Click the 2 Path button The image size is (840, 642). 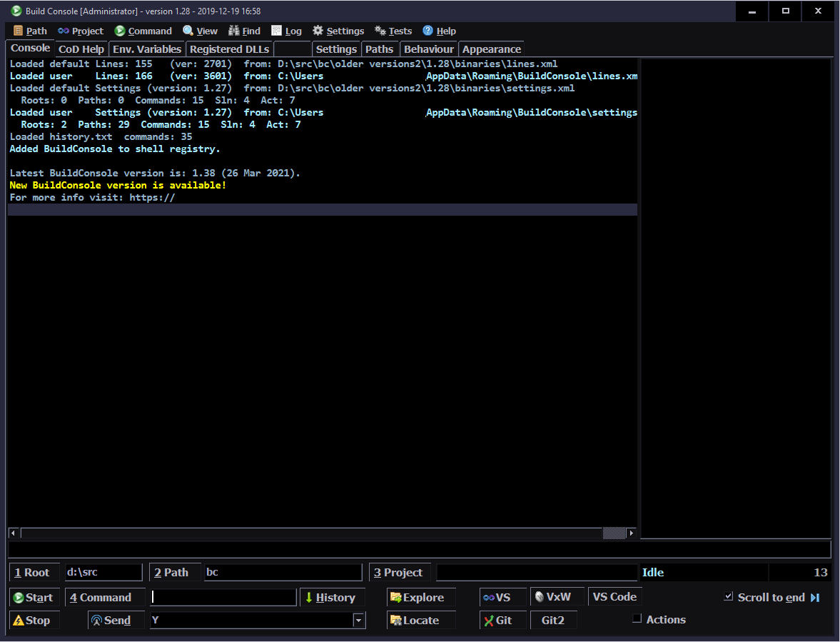173,572
